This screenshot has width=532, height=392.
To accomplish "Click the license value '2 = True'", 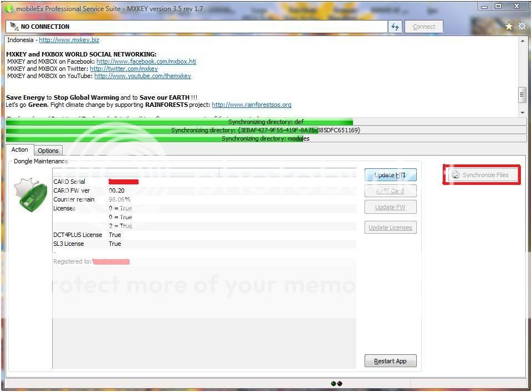I will 120,226.
